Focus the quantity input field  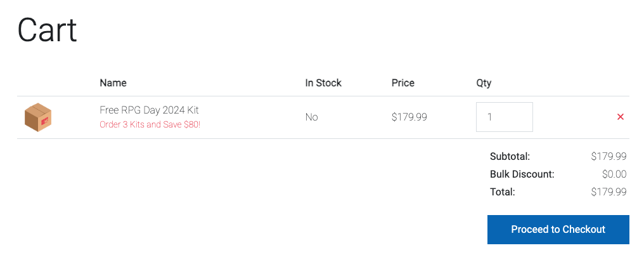point(505,117)
